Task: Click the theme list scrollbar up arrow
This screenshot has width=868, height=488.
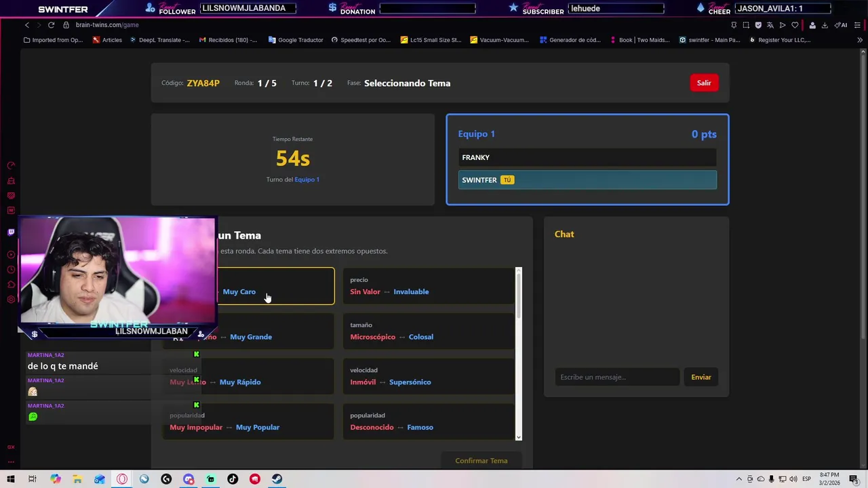Action: tap(519, 271)
